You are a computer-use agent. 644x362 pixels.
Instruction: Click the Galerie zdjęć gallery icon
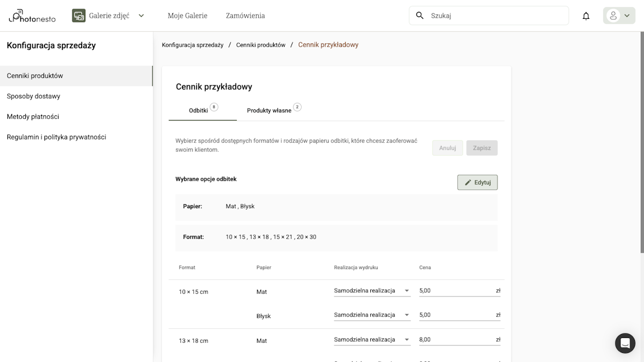(79, 16)
